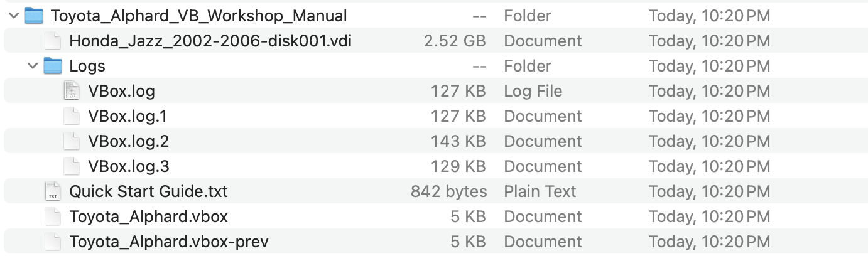Click the 842 bytes size entry
This screenshot has width=868, height=256.
(x=448, y=191)
